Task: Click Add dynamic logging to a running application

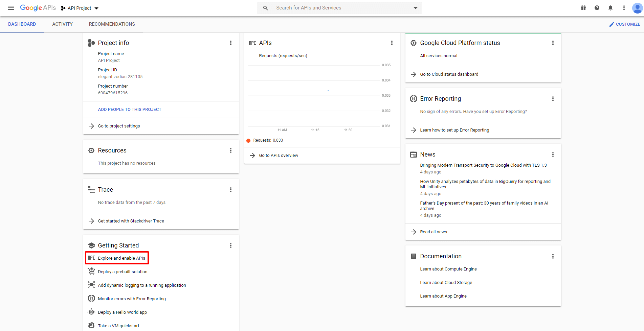Action: (142, 285)
